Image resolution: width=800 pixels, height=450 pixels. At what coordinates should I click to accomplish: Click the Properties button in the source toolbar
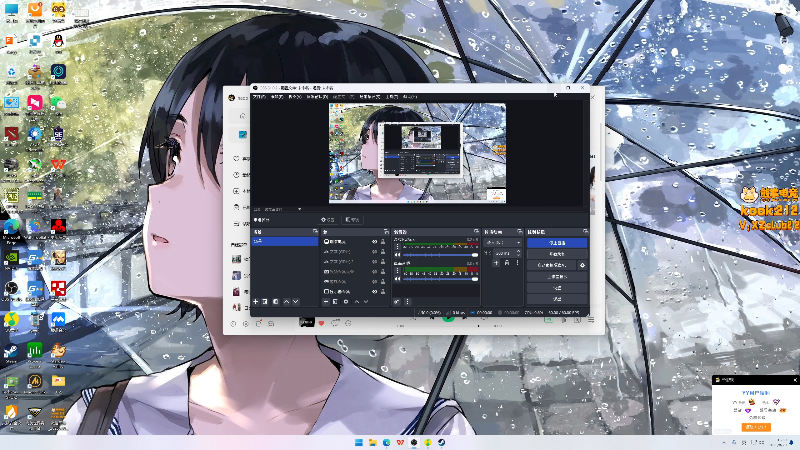(x=328, y=220)
